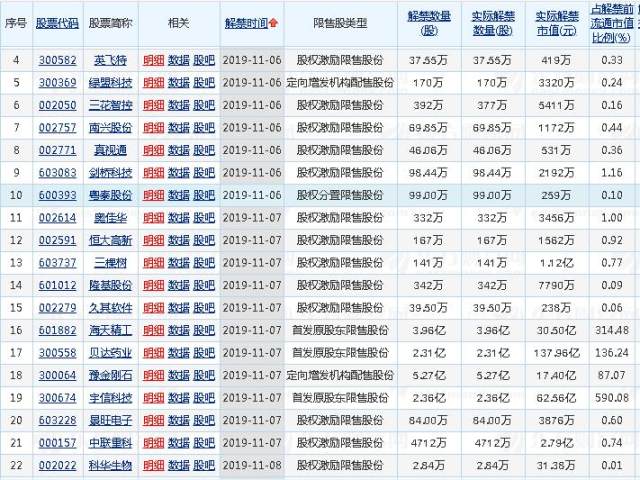The height and width of the screenshot is (480, 640).
Task: Open stock name 恒大高新
Action: (x=111, y=240)
